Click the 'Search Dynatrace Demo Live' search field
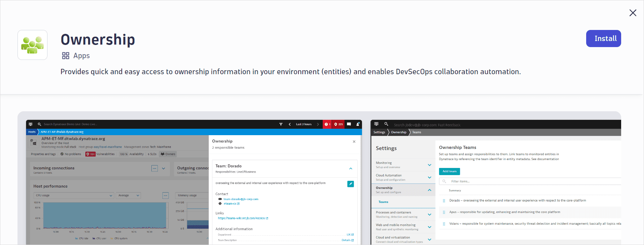644x245 pixels. pyautogui.click(x=70, y=124)
